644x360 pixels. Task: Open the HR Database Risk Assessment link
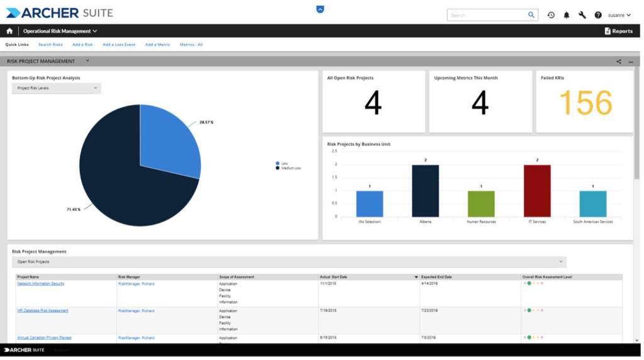click(x=43, y=311)
